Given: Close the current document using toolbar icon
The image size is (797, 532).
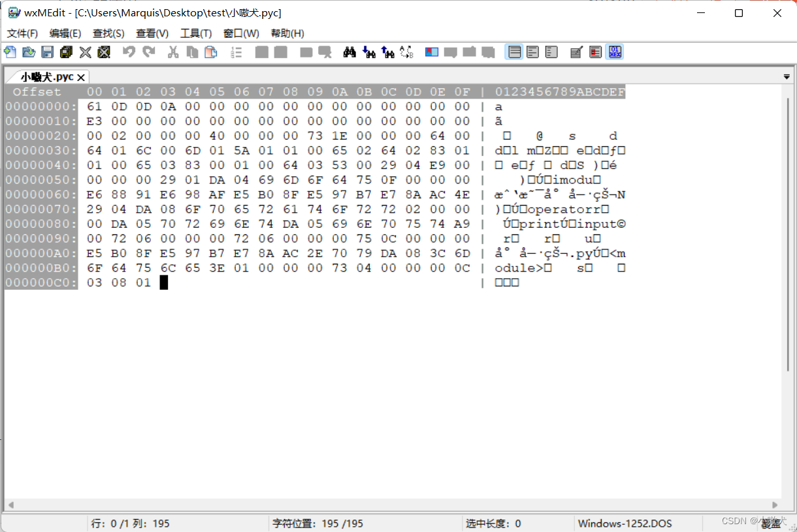Looking at the screenshot, I should pos(86,52).
